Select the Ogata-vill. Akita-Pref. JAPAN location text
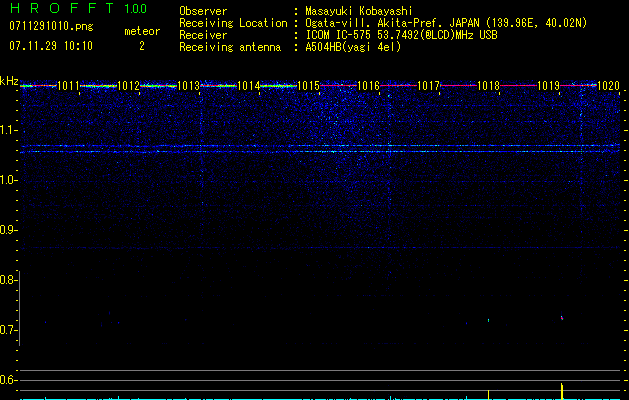This screenshot has height=400, width=629. pyautogui.click(x=446, y=23)
